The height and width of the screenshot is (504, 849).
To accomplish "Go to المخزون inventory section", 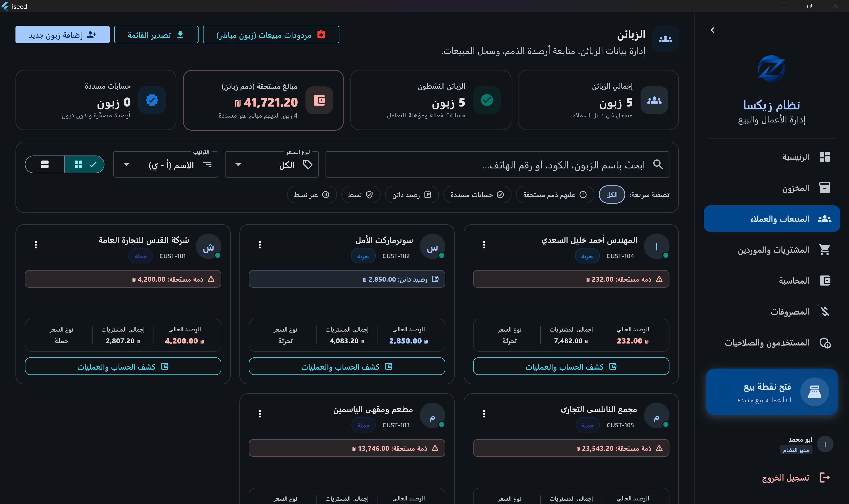I will coord(772,188).
